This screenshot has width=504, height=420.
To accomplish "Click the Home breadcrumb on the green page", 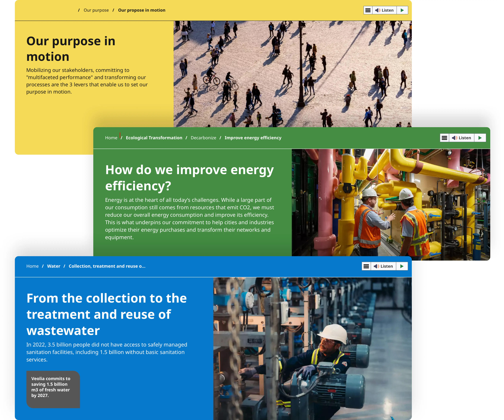I will (x=111, y=138).
